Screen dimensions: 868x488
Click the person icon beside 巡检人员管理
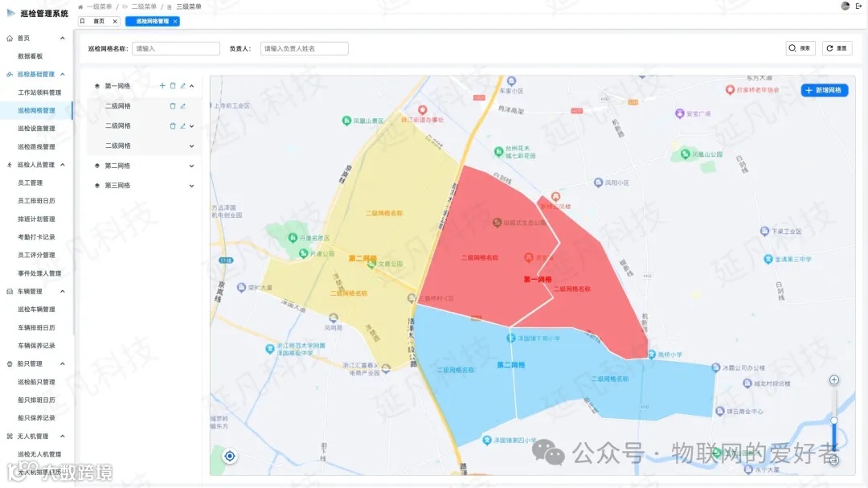[x=10, y=165]
